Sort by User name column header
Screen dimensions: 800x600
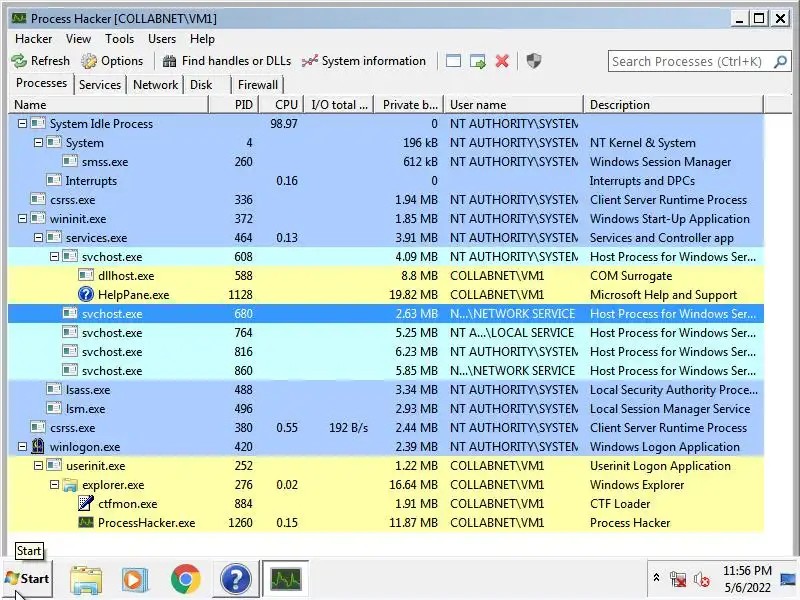(513, 105)
